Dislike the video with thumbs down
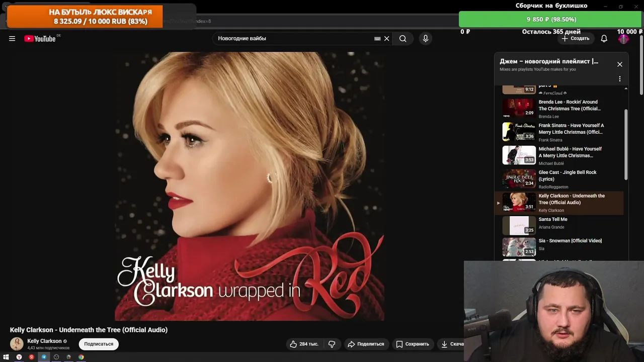This screenshot has width=644, height=362. coord(332,344)
